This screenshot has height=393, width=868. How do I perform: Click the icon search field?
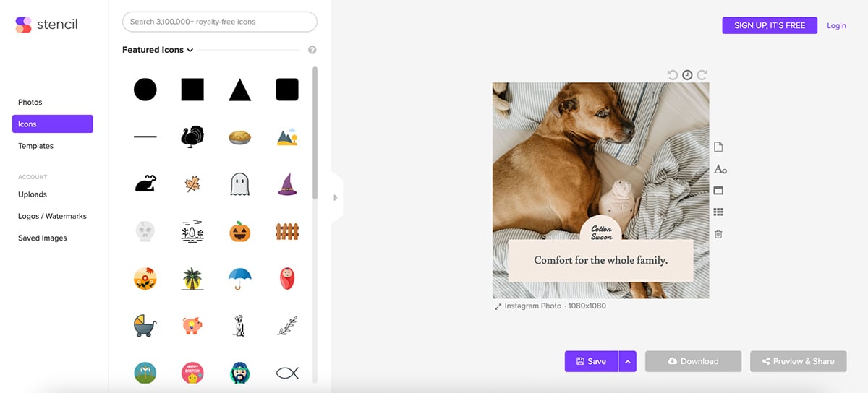(x=220, y=22)
